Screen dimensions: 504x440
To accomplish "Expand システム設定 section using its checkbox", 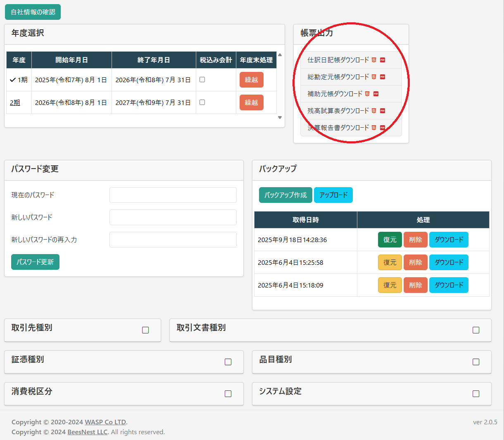I will pos(476,394).
